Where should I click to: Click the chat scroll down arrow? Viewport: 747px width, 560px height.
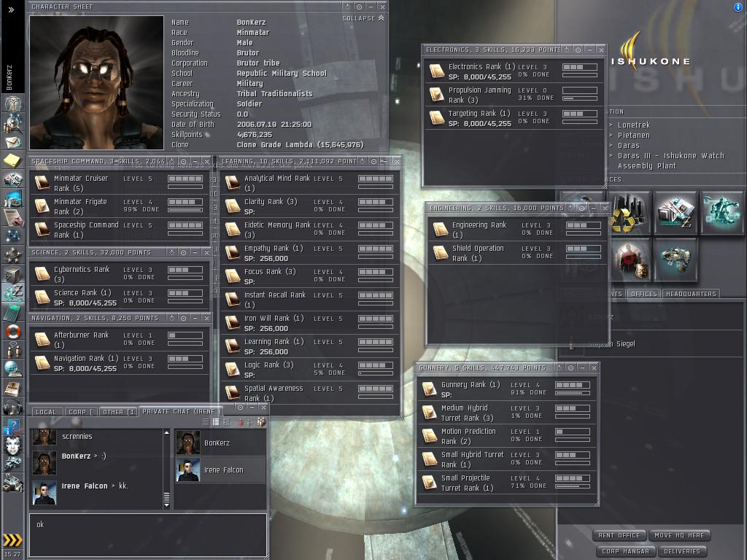tap(167, 505)
